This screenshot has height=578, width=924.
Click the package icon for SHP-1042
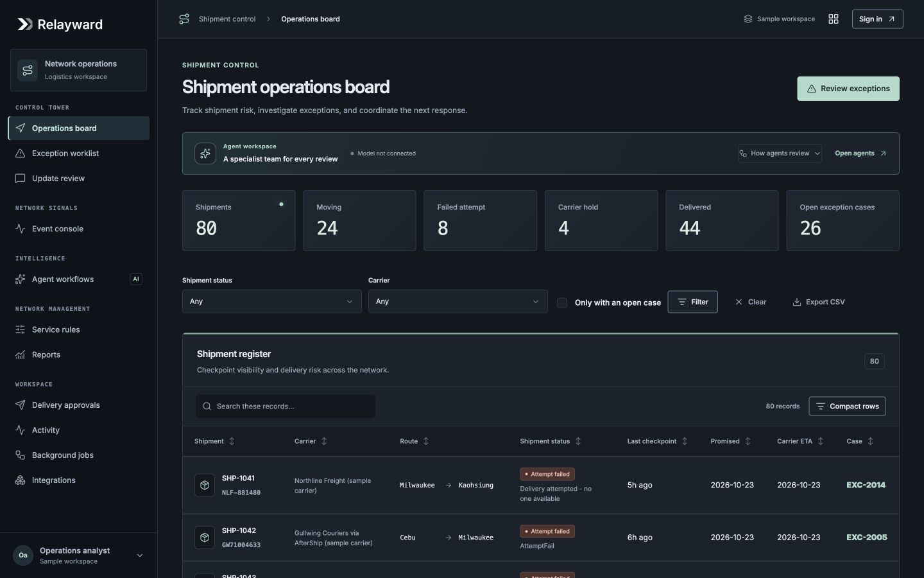[x=205, y=538]
